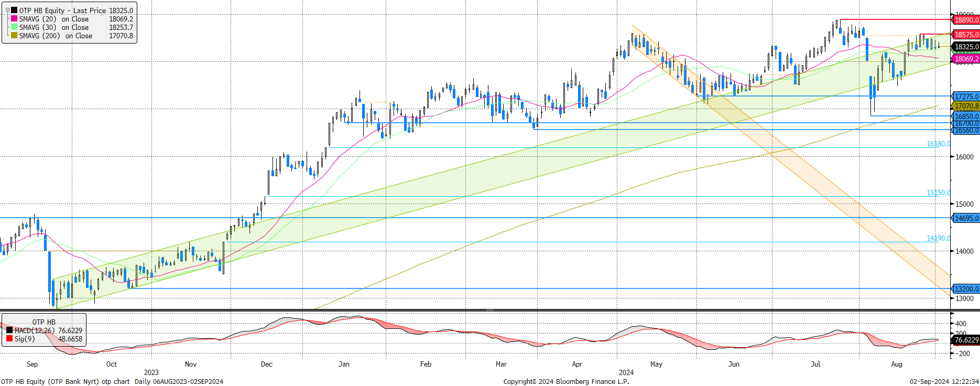Click the cyan 14190.0 line label
This screenshot has height=386, width=980.
[x=938, y=238]
